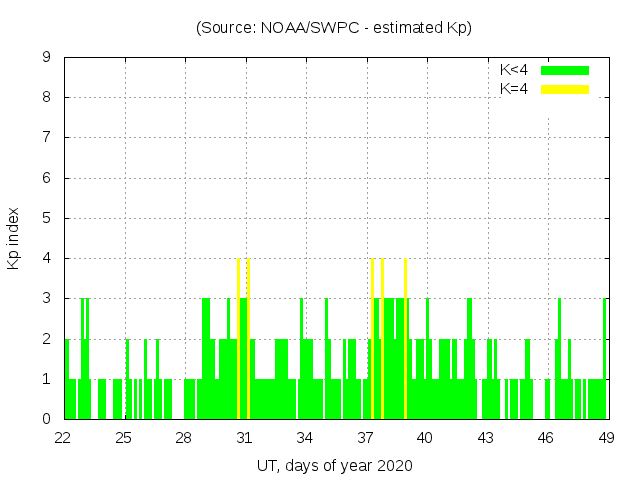Viewport: 640px width, 480px height.
Task: Select the K=4 legend text label
Action: [514, 89]
